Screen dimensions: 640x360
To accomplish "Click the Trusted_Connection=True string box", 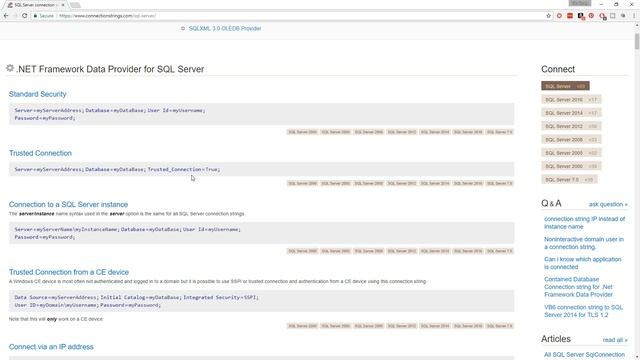I will tap(262, 169).
